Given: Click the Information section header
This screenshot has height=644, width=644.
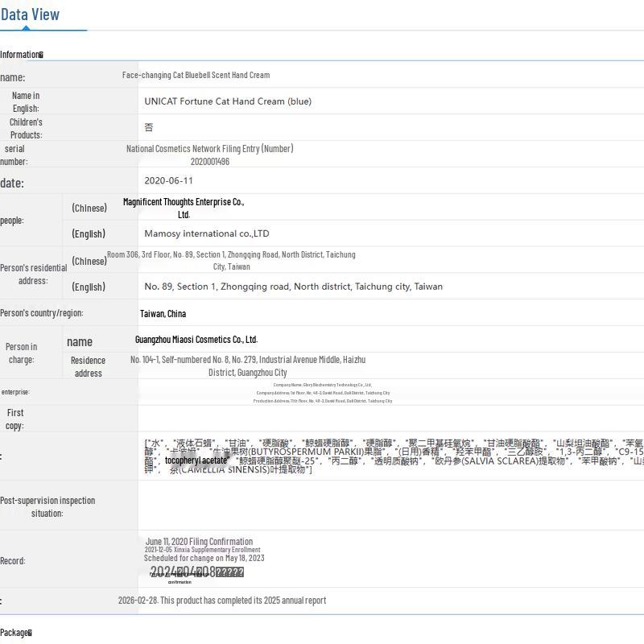Looking at the screenshot, I should (x=22, y=55).
